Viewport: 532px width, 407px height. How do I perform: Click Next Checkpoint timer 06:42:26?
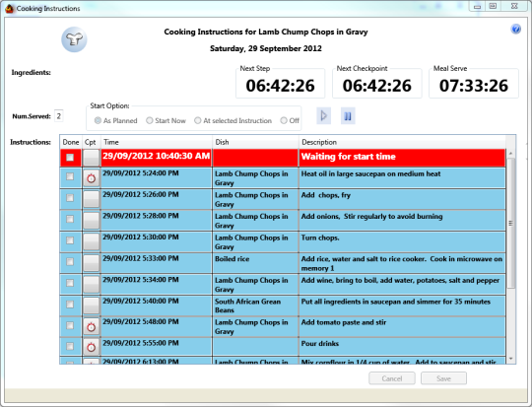(377, 85)
